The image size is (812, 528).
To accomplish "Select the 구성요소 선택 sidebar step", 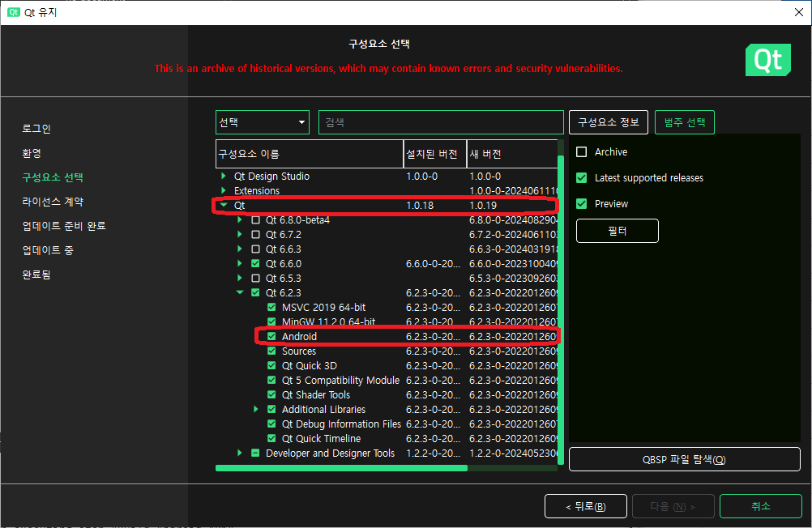I will pyautogui.click(x=53, y=177).
